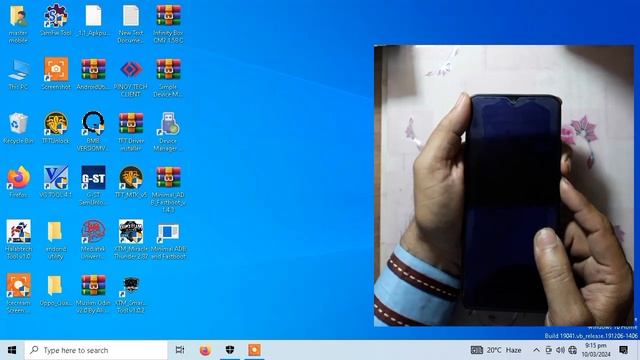Open the android utility folder
The width and height of the screenshot is (640, 360).
[x=56, y=240]
